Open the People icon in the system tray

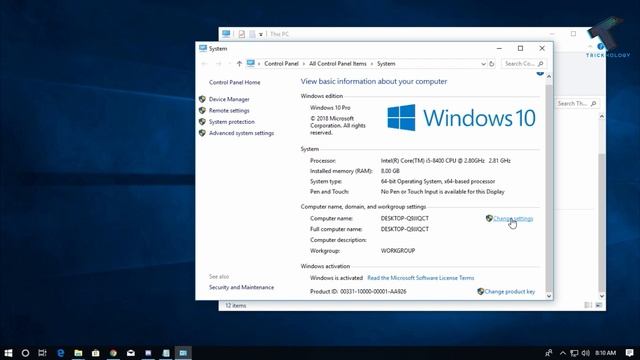549,353
